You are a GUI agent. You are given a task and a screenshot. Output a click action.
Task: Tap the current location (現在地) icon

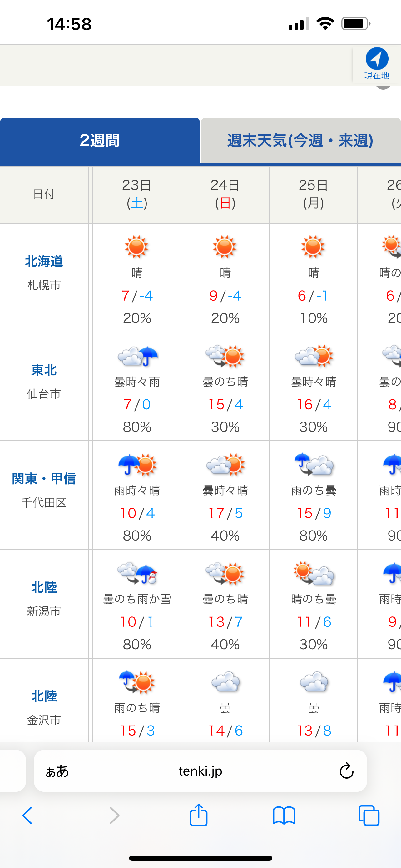(376, 63)
